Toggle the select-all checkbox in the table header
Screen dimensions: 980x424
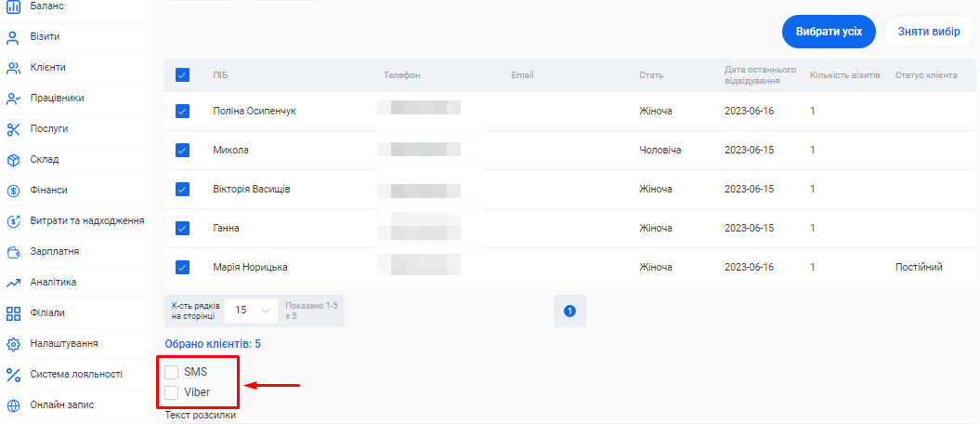[182, 75]
